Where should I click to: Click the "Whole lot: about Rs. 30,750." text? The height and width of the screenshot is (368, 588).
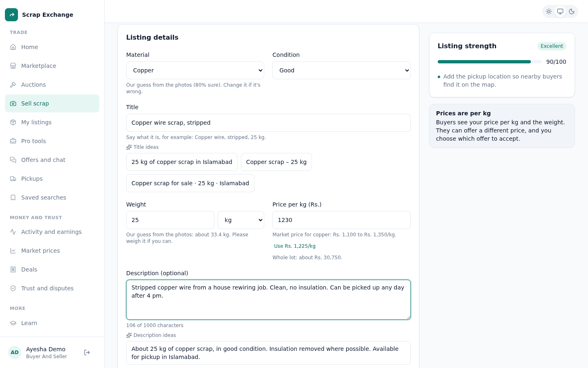pyautogui.click(x=307, y=258)
